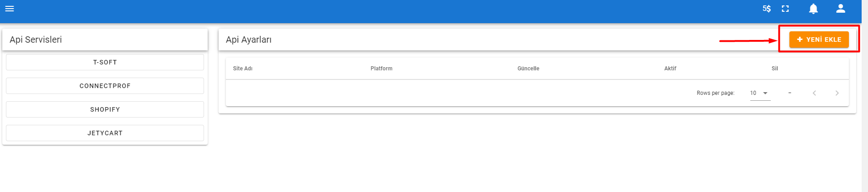868x192 pixels.
Task: Open the hamburger navigation menu
Action: (10, 9)
